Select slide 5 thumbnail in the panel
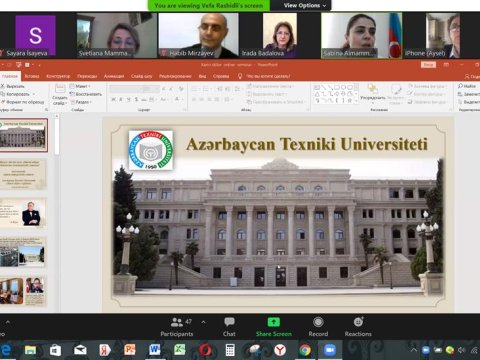 point(23,291)
